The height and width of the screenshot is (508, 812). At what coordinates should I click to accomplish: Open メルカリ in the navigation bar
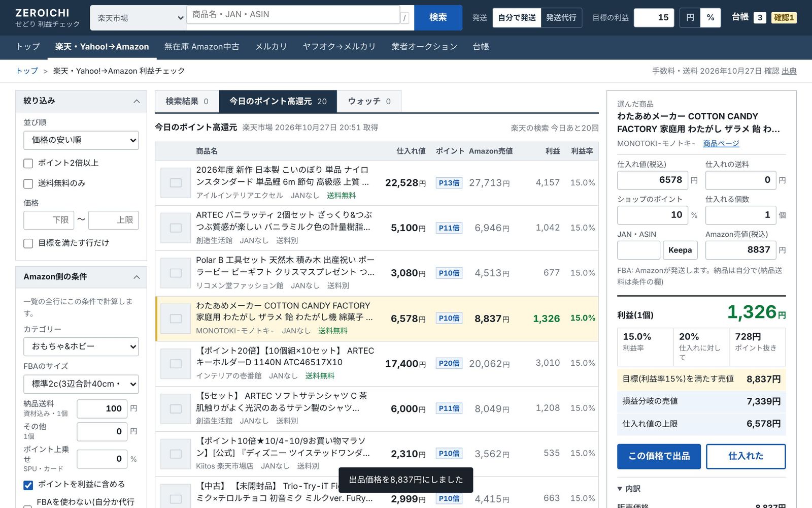click(271, 47)
